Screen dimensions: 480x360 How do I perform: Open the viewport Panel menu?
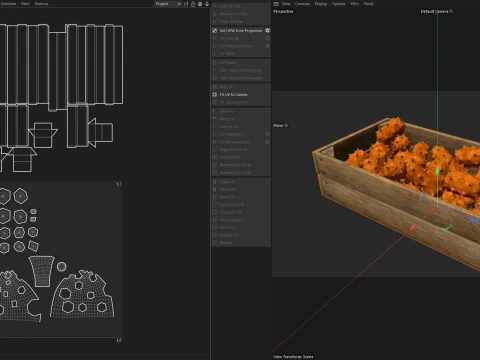pos(368,4)
